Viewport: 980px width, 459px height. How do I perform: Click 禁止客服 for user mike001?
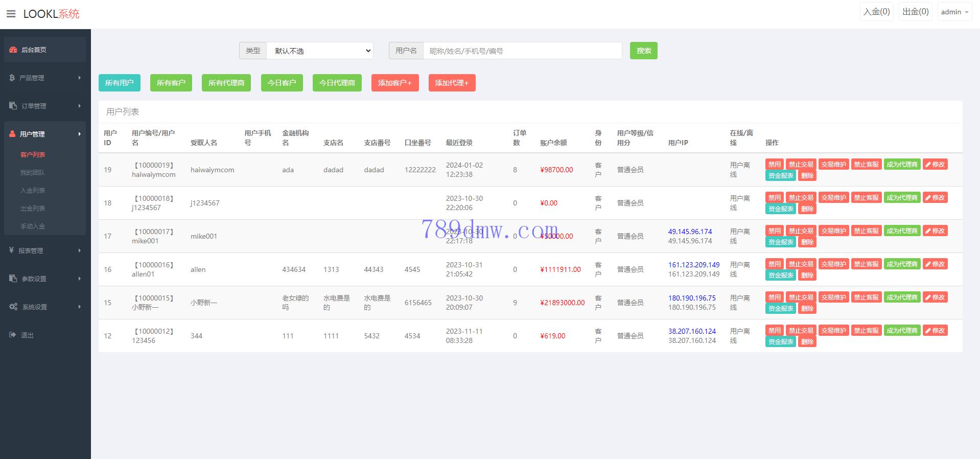(x=866, y=231)
